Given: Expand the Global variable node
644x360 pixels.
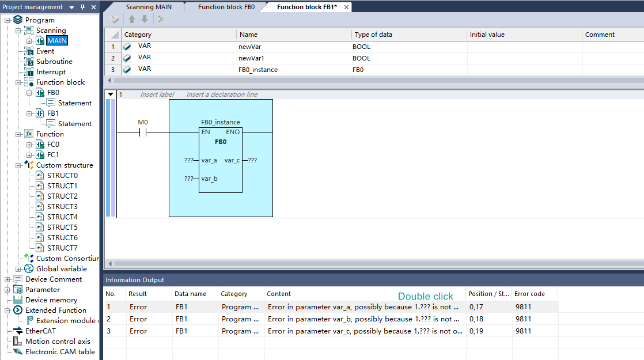Looking at the screenshot, I should click(x=18, y=269).
